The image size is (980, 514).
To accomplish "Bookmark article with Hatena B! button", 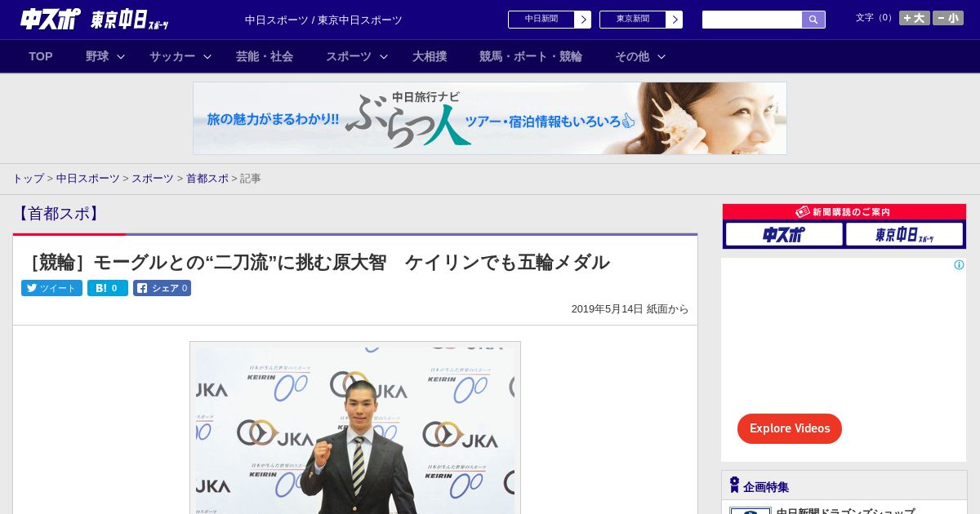I will click(x=108, y=288).
